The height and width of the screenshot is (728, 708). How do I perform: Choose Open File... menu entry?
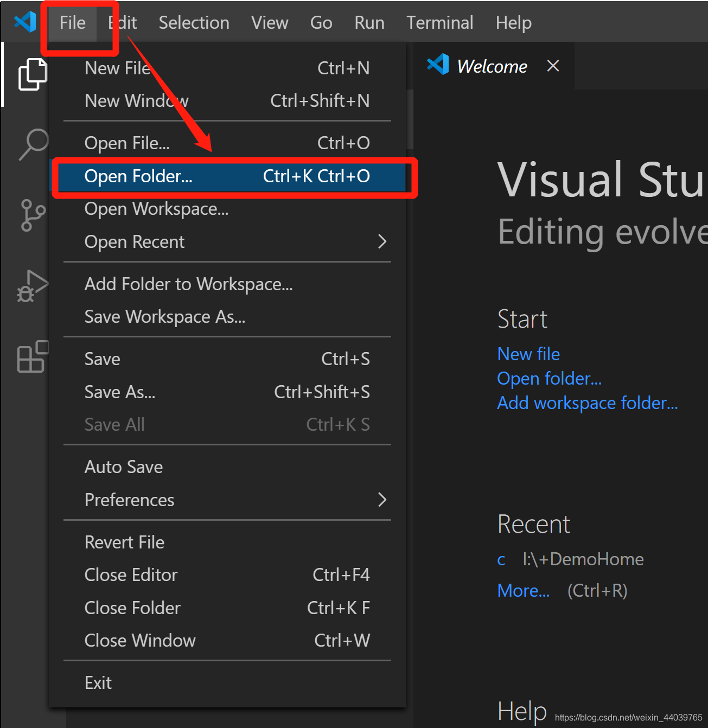tap(227, 143)
